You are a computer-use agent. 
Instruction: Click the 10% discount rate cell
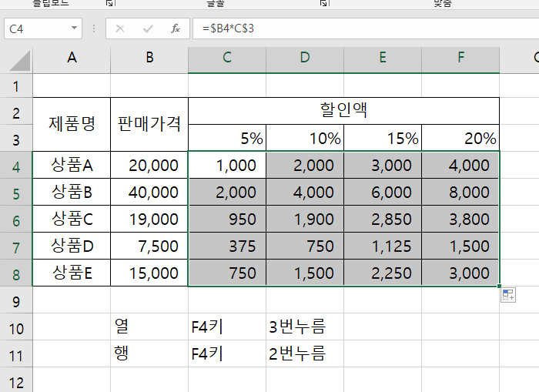[x=305, y=138]
